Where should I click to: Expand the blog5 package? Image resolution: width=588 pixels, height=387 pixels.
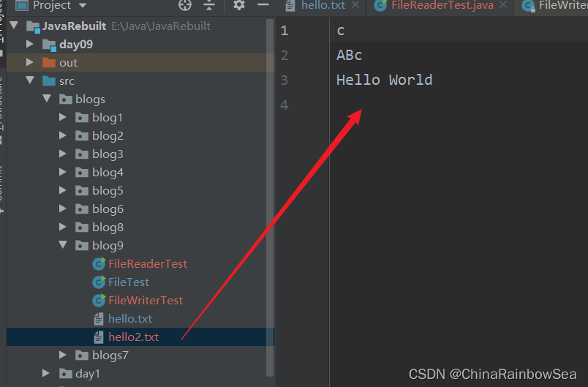pos(63,190)
